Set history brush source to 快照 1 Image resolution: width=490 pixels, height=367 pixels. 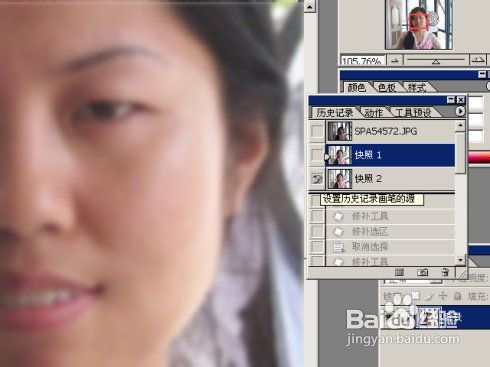click(317, 155)
